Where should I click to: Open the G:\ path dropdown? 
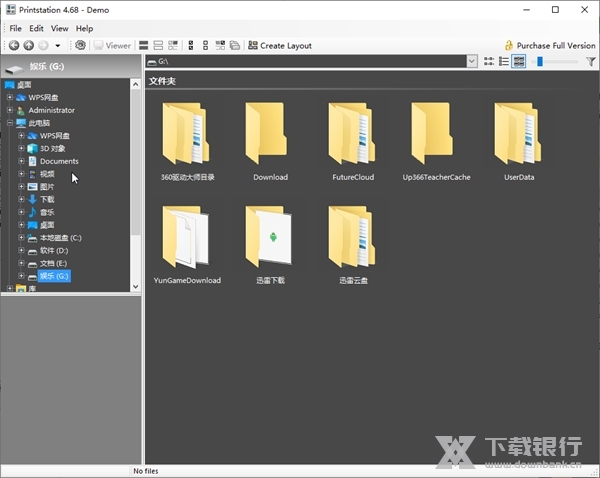pos(471,62)
